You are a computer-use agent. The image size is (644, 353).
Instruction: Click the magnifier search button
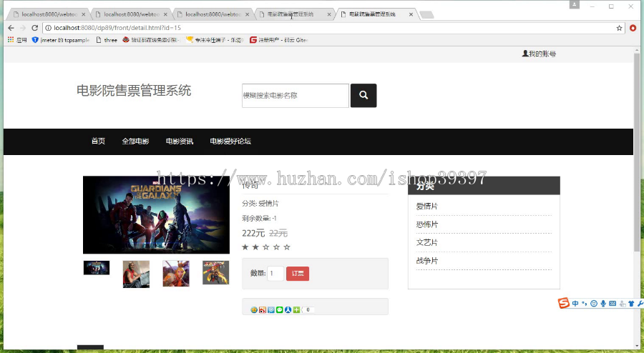coord(364,96)
